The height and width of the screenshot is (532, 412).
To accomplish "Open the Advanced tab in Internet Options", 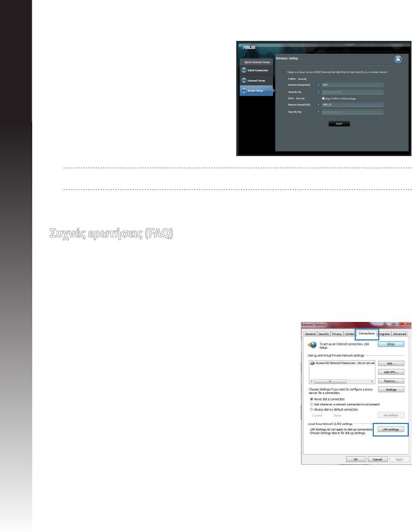I will point(399,333).
